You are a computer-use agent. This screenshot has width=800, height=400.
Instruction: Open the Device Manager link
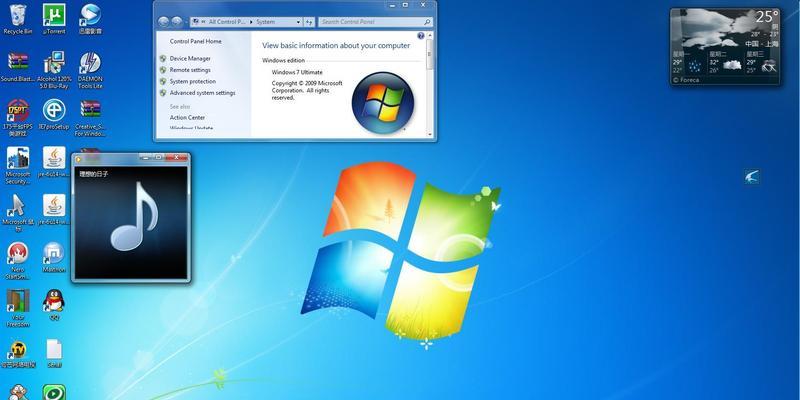tap(190, 59)
